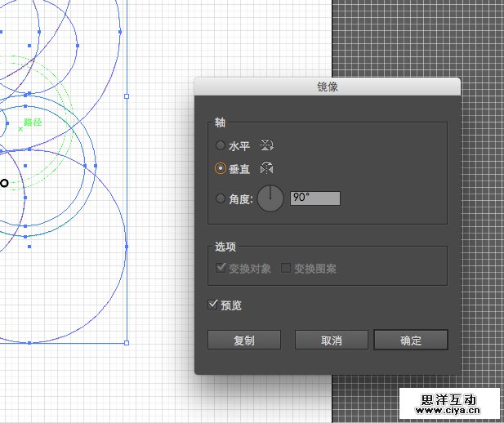
Task: Click the bounding box bottom-right corner handle
Action: pyautogui.click(x=127, y=343)
